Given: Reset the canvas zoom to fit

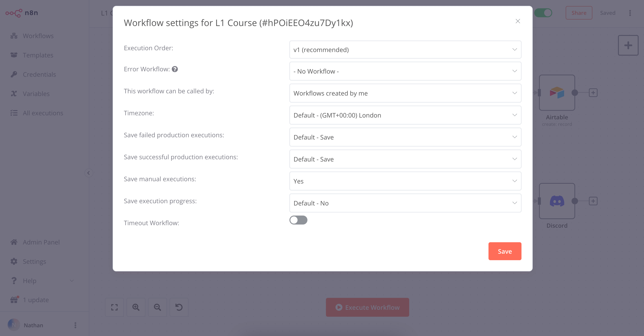Looking at the screenshot, I should pos(114,307).
